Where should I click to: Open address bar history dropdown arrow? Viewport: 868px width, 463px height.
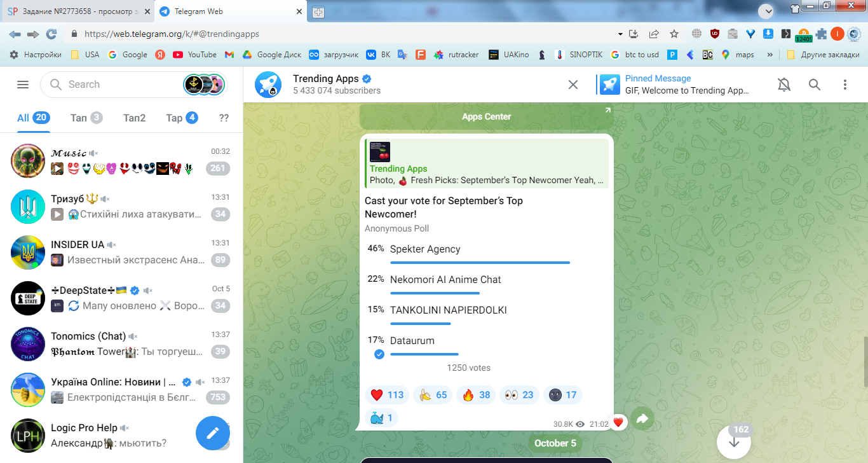620,34
